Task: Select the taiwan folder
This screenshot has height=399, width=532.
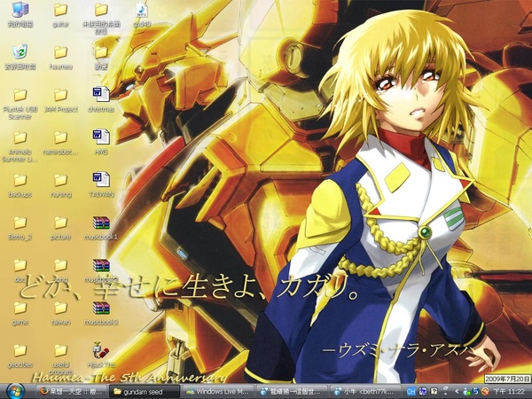Action: tap(60, 314)
